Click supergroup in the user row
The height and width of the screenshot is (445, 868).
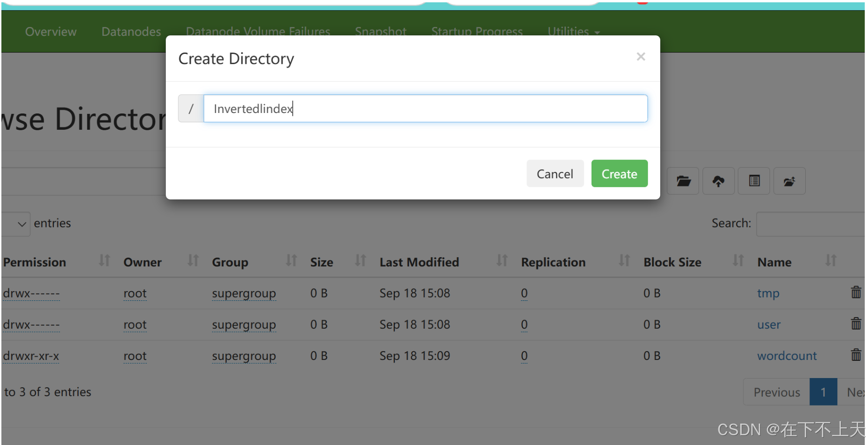pos(244,325)
